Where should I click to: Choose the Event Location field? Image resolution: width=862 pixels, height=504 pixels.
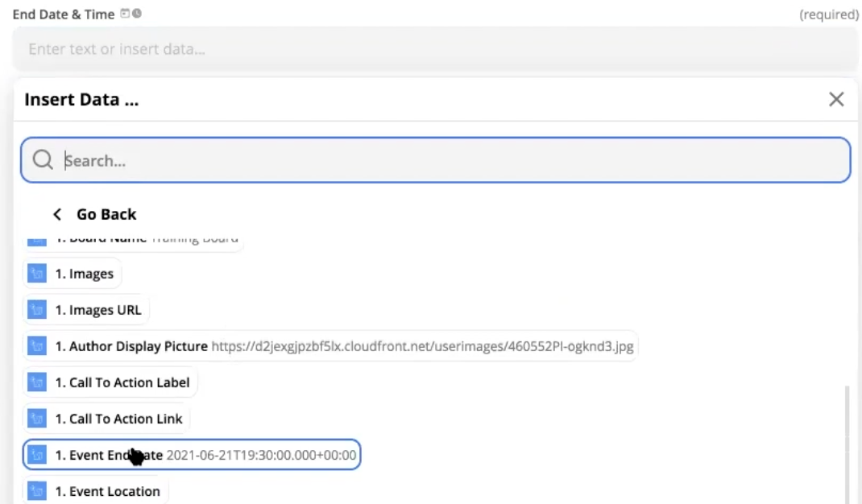tap(107, 491)
